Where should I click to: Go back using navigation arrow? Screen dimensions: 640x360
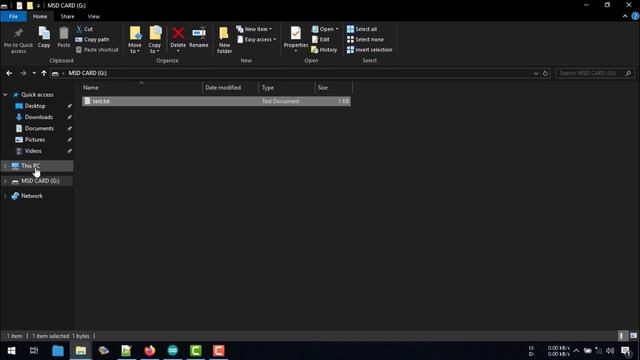pos(9,73)
